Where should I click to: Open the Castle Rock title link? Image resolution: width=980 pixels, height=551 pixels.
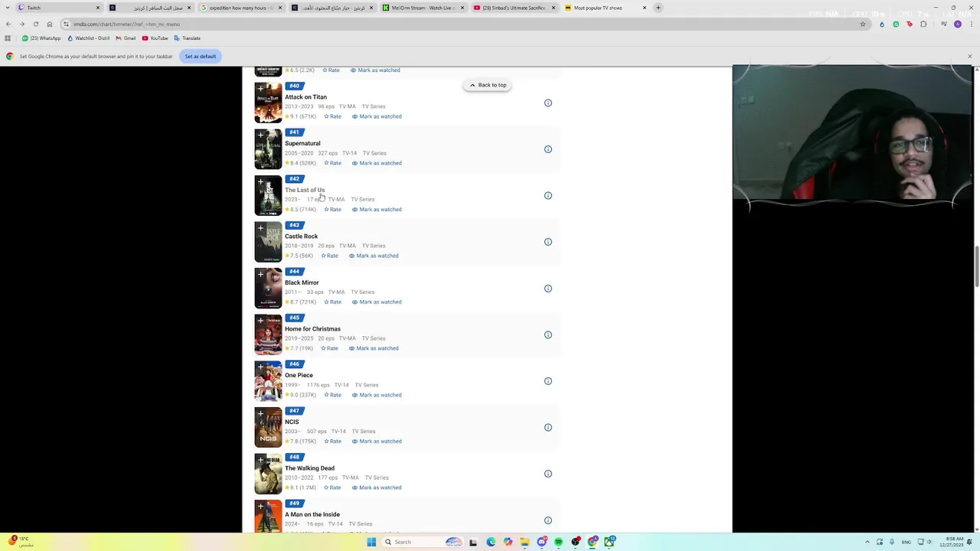pyautogui.click(x=301, y=236)
